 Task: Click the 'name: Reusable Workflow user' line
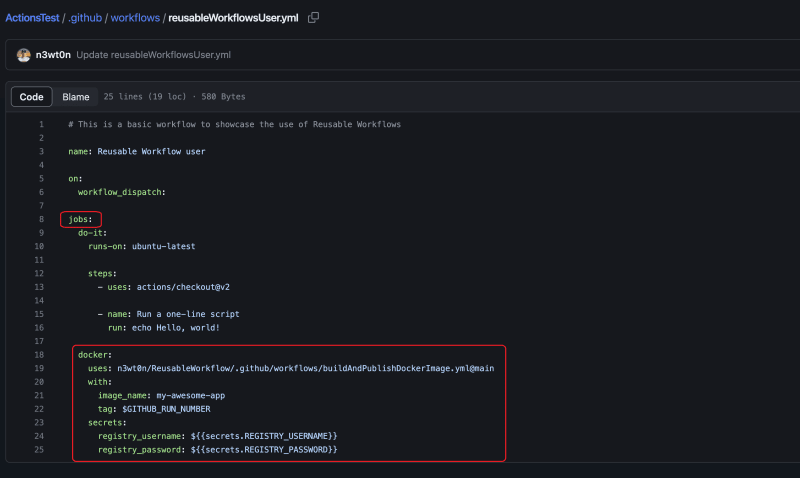[137, 152]
